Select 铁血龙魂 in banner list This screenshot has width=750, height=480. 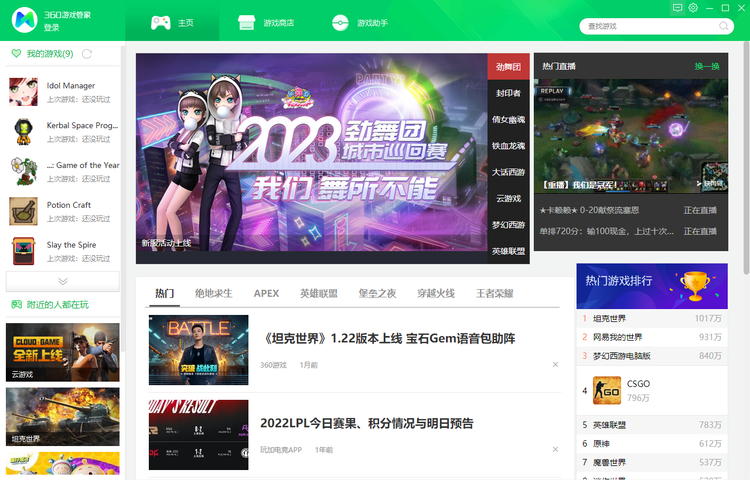(x=508, y=146)
